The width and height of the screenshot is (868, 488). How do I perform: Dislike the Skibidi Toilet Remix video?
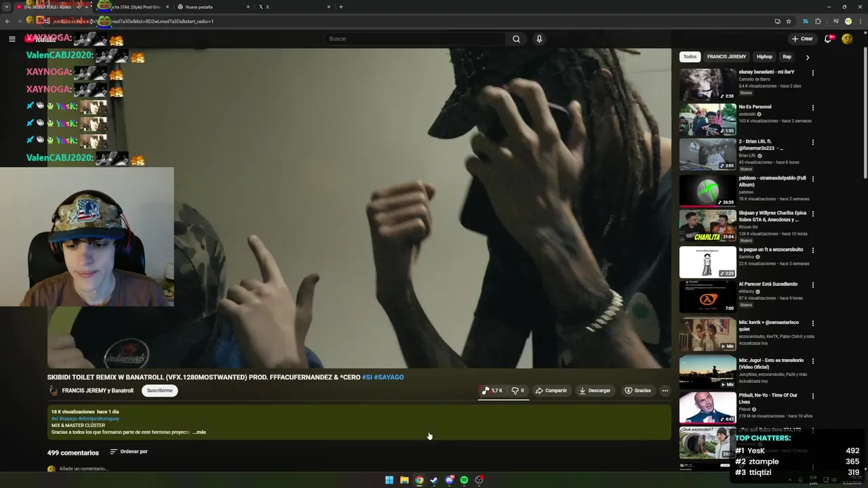pyautogui.click(x=517, y=390)
